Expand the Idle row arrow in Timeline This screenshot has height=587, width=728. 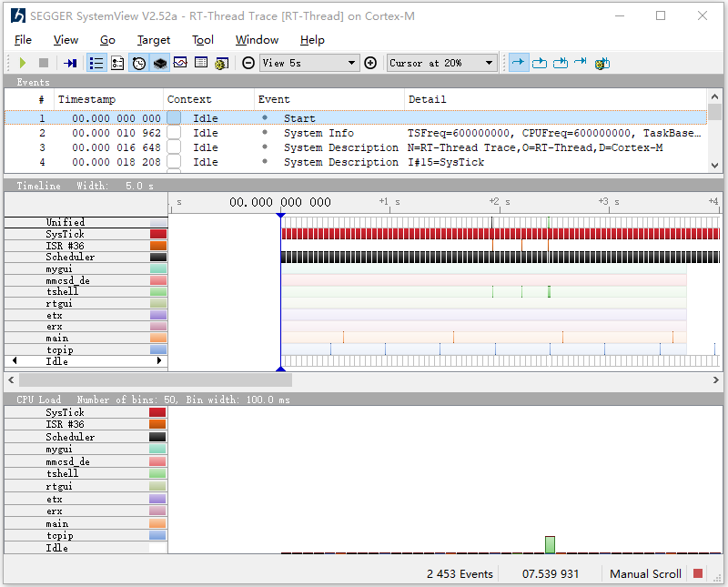tap(160, 361)
